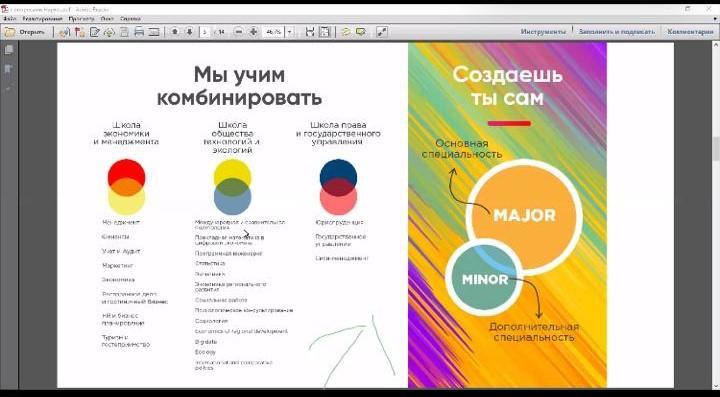Open page thumbnails panel in left sidebar
Image resolution: width=720 pixels, height=397 pixels.
point(9,50)
